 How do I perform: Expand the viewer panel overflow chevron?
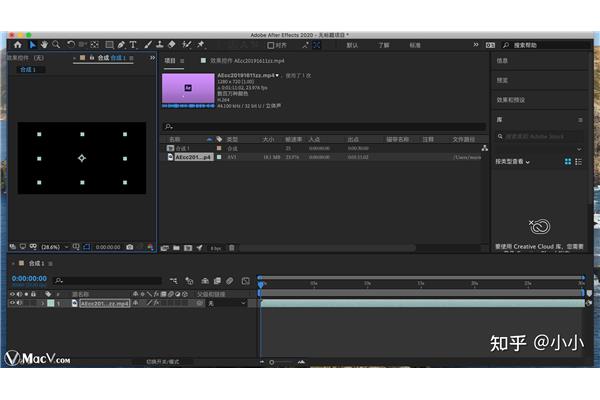coord(152,58)
